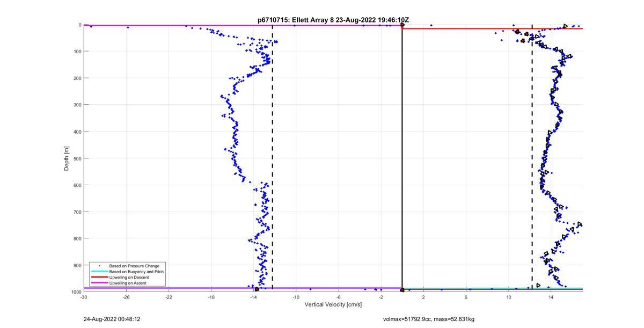Click x-axis tick label '10'
The width and height of the screenshot is (644, 328).
508,297
